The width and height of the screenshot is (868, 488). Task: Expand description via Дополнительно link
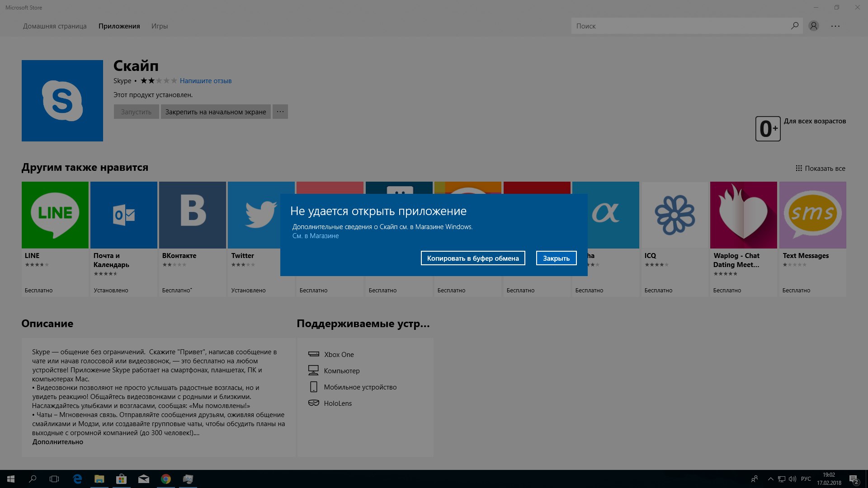click(x=58, y=442)
